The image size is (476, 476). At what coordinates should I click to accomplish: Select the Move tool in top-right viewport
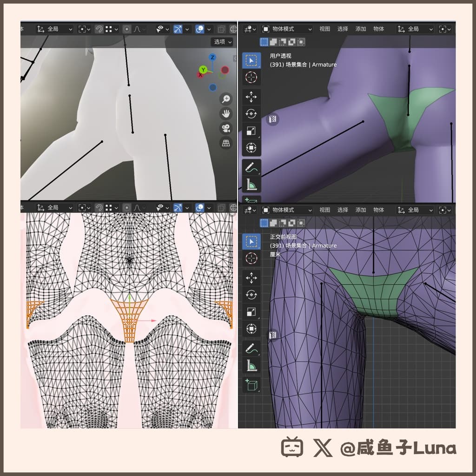click(x=251, y=96)
